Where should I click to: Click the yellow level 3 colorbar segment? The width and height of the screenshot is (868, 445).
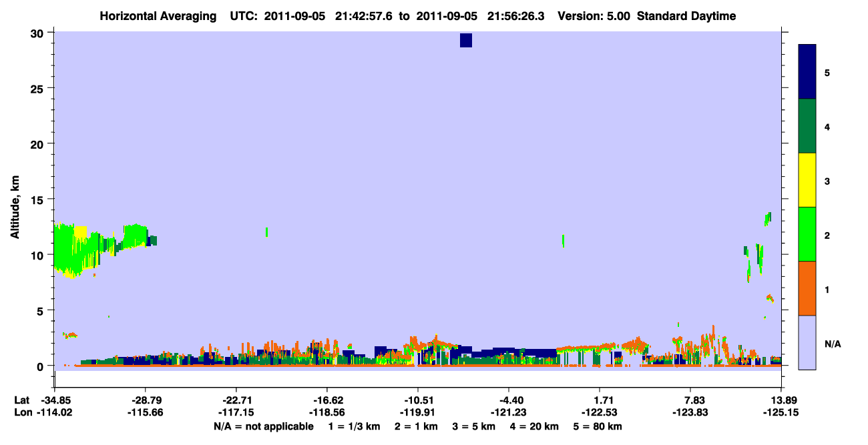[x=807, y=180]
